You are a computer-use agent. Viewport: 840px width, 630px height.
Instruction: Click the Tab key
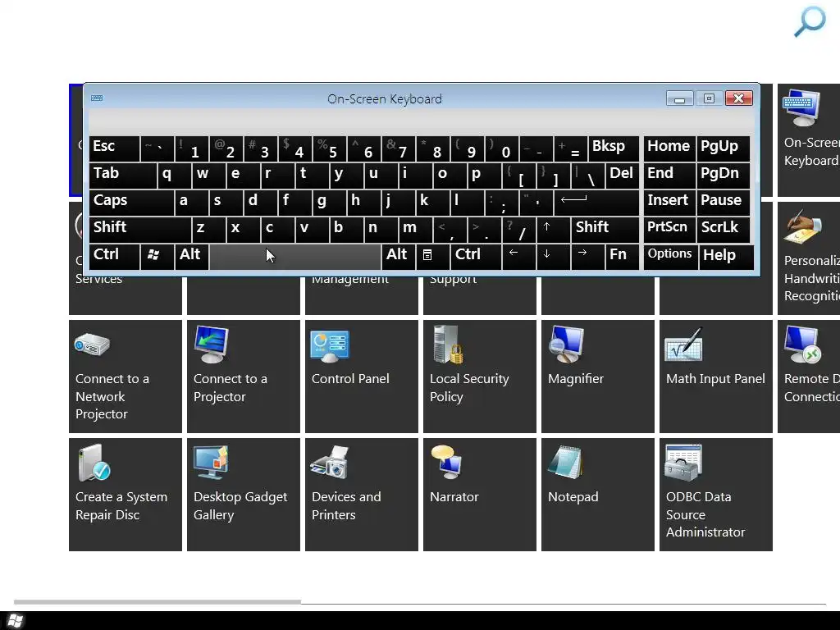pos(123,176)
